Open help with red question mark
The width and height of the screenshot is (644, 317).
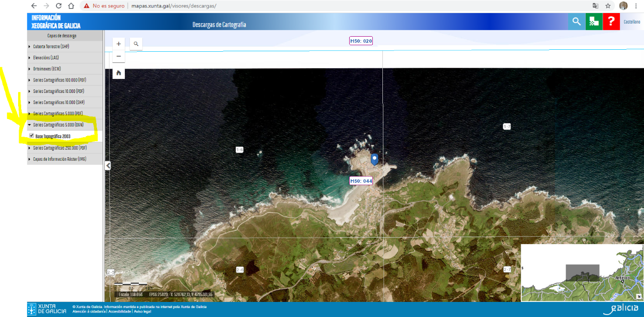pyautogui.click(x=611, y=22)
